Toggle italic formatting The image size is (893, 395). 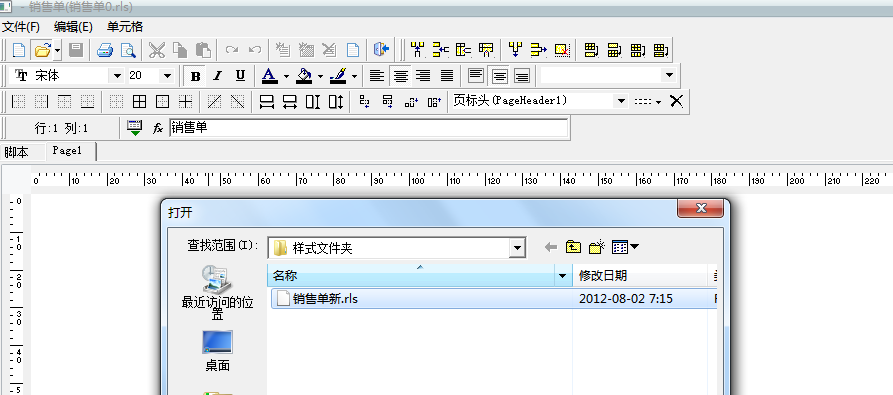tap(218, 76)
